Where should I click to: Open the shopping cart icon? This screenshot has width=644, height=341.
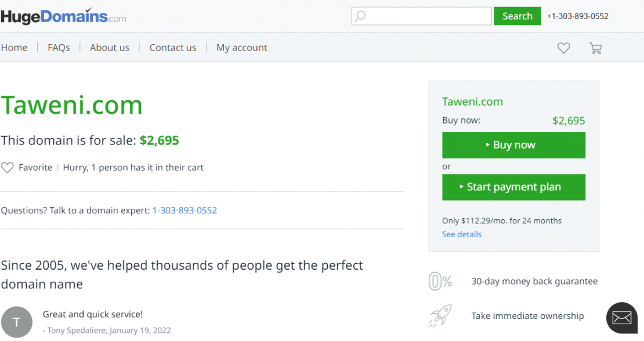pyautogui.click(x=595, y=48)
